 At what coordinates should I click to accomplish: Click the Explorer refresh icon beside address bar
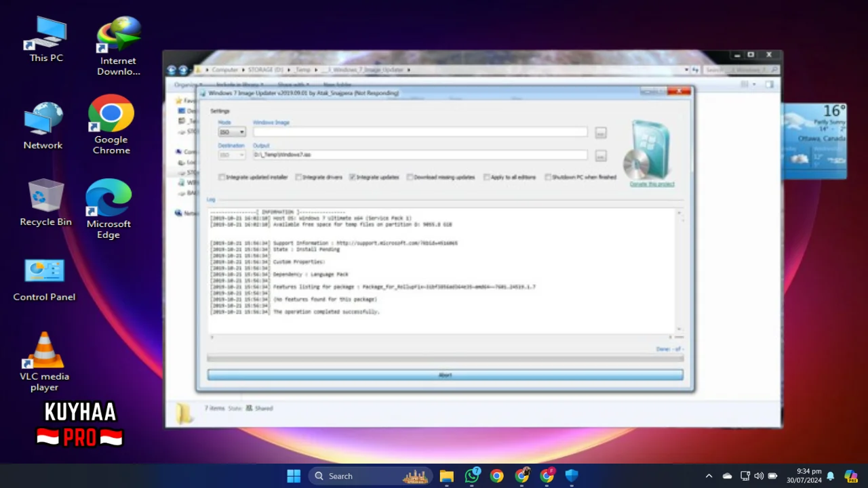coord(696,70)
